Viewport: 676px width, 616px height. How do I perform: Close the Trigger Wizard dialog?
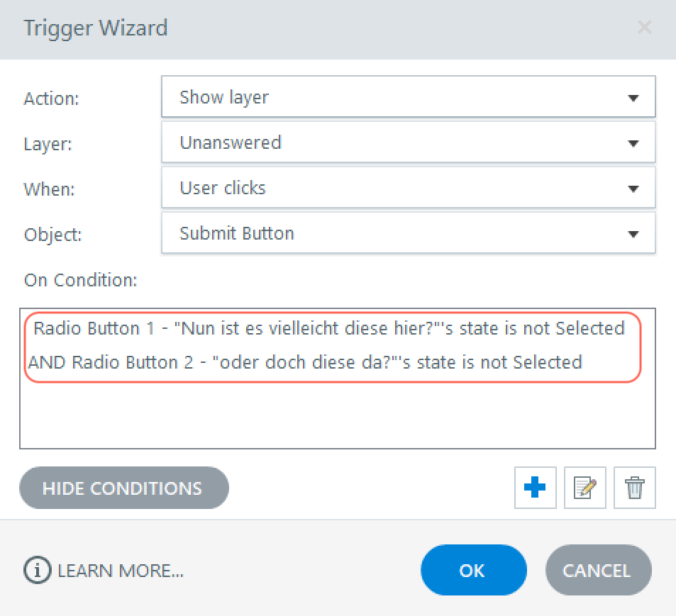644,28
